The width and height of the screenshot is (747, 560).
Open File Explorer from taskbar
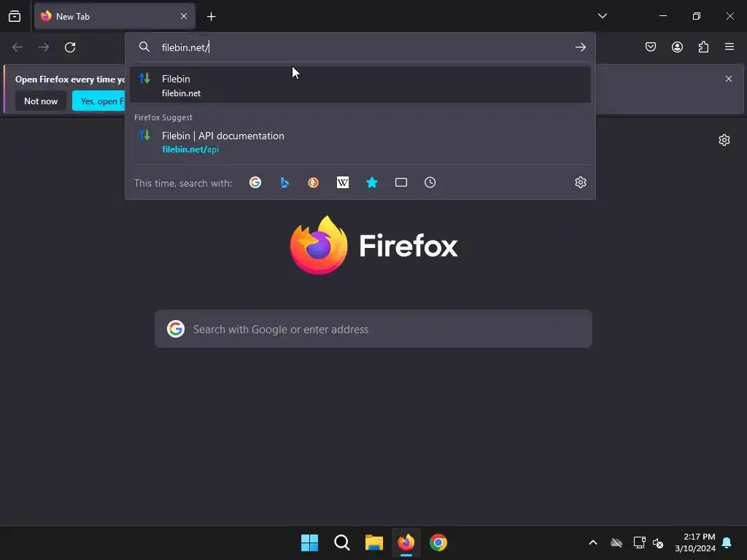[374, 542]
